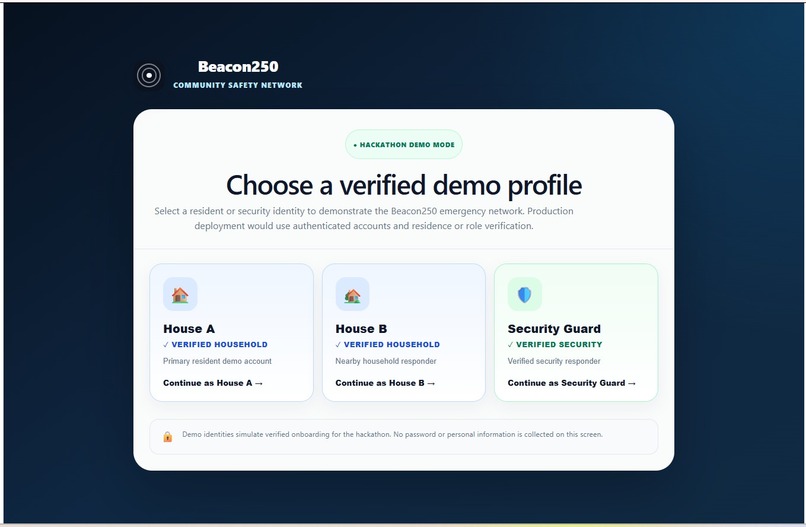Continue as House A

point(213,383)
